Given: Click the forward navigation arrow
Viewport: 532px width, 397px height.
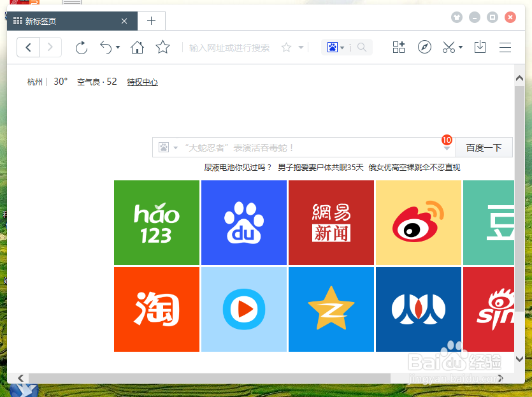Looking at the screenshot, I should [50, 47].
